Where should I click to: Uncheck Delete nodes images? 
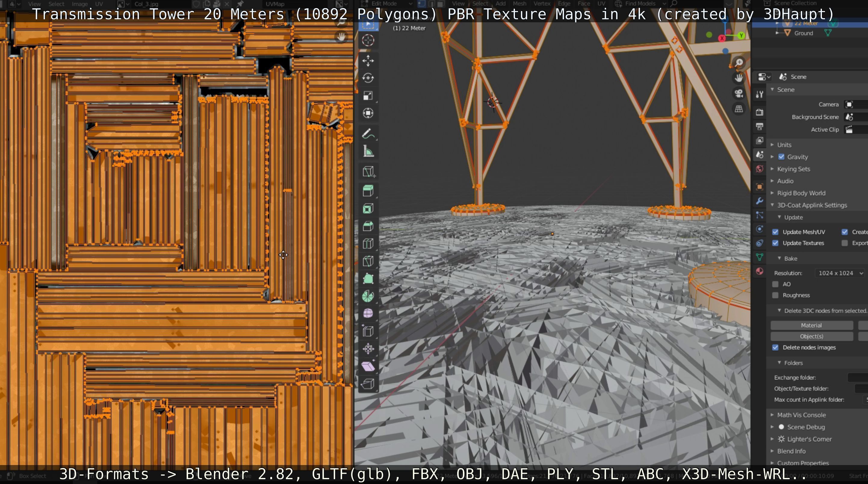[x=775, y=347]
